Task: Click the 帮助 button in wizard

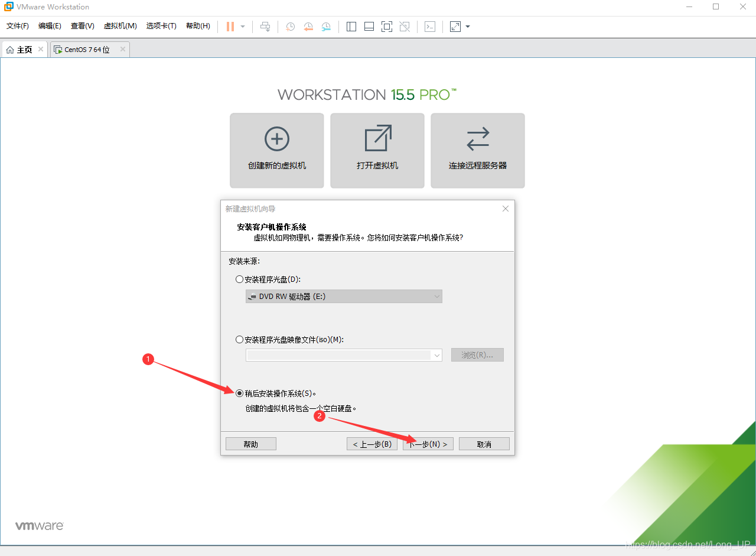Action: [251, 444]
